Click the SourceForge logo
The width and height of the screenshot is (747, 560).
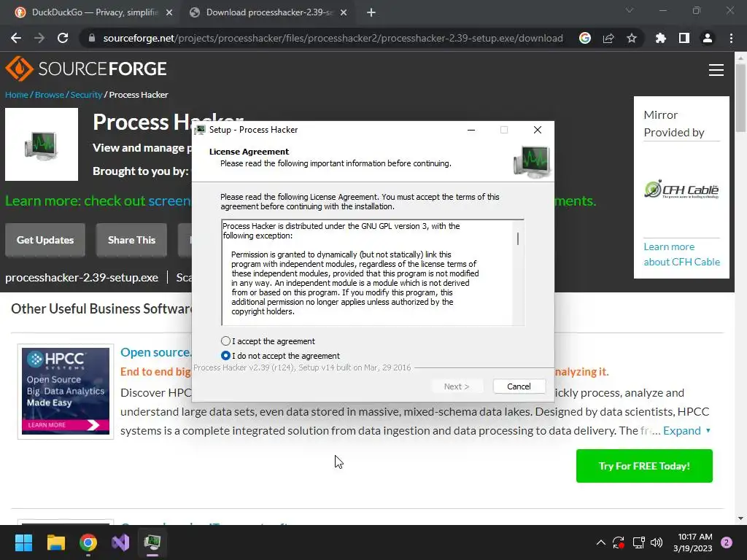coord(86,69)
